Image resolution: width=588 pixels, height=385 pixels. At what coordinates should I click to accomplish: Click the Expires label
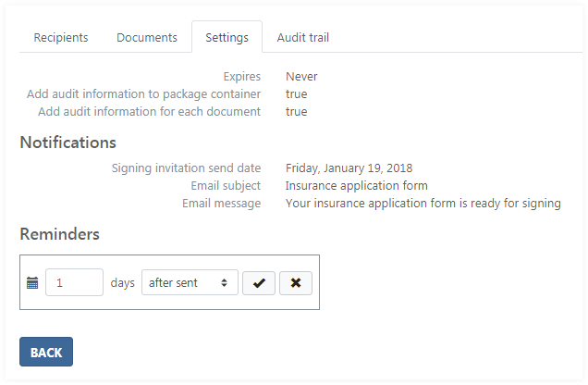coord(241,77)
